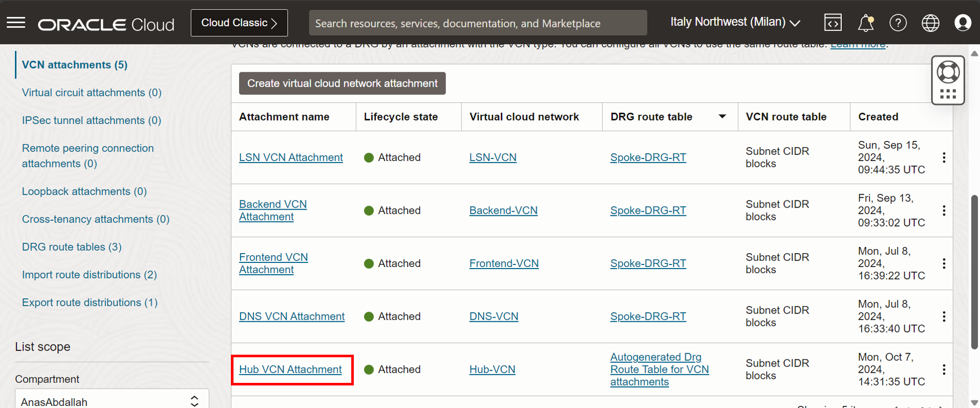
Task: Click Create virtual cloud network attachment button
Action: 343,84
